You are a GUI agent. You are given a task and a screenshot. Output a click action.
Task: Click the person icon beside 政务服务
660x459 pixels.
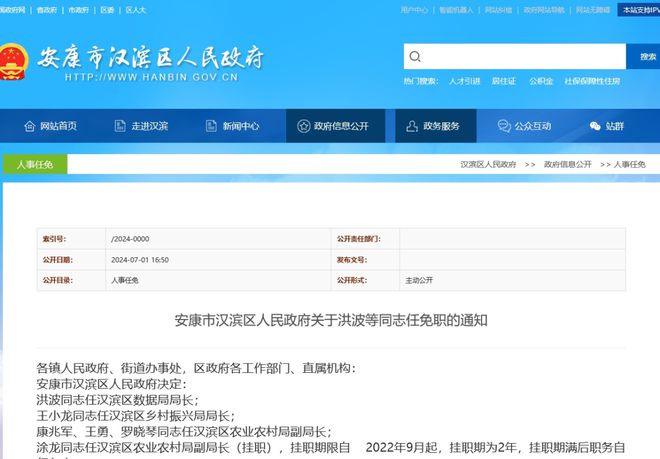tap(412, 126)
